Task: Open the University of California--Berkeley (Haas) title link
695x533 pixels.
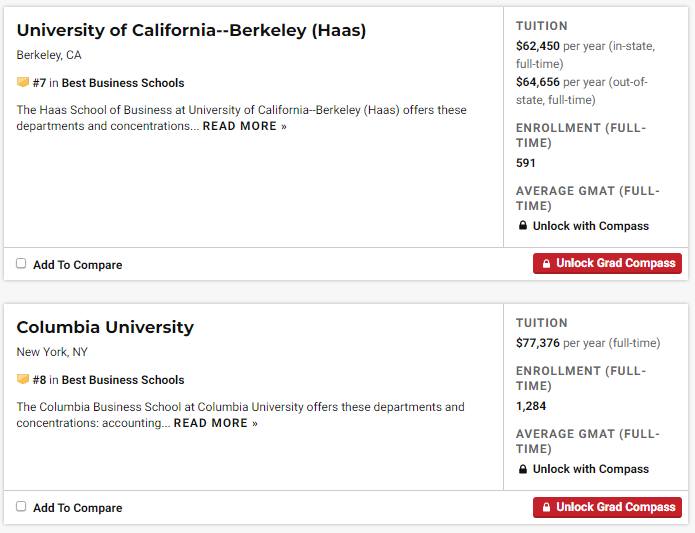Action: (191, 31)
